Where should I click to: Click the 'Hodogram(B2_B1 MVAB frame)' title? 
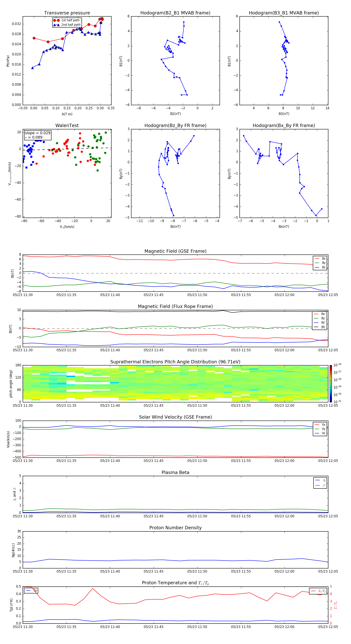tap(175, 13)
